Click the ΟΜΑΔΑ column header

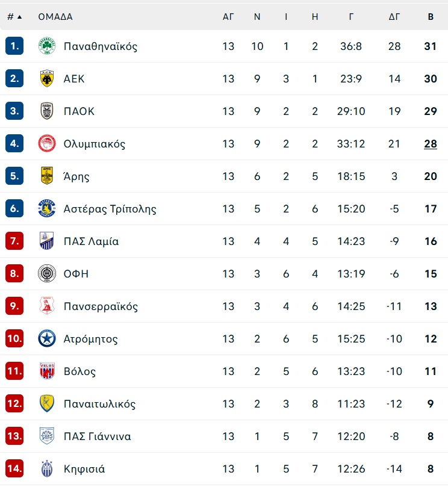coord(55,17)
